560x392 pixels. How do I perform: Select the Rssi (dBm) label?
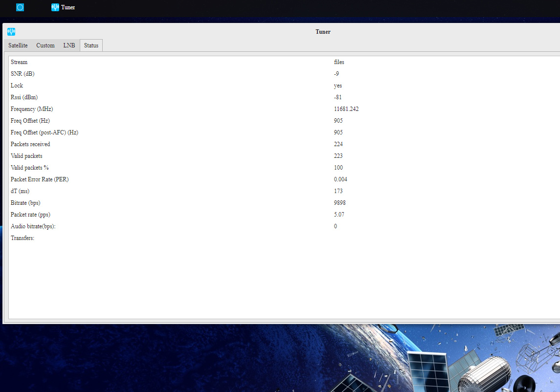pyautogui.click(x=24, y=97)
